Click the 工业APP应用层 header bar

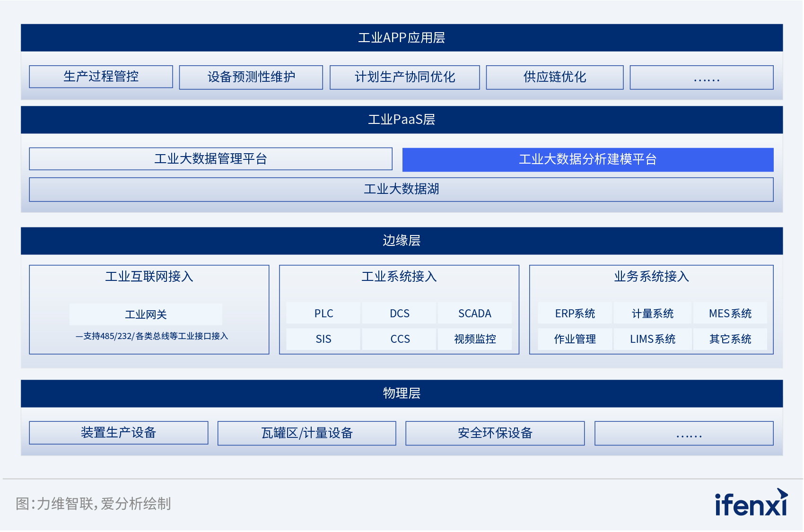click(x=402, y=38)
